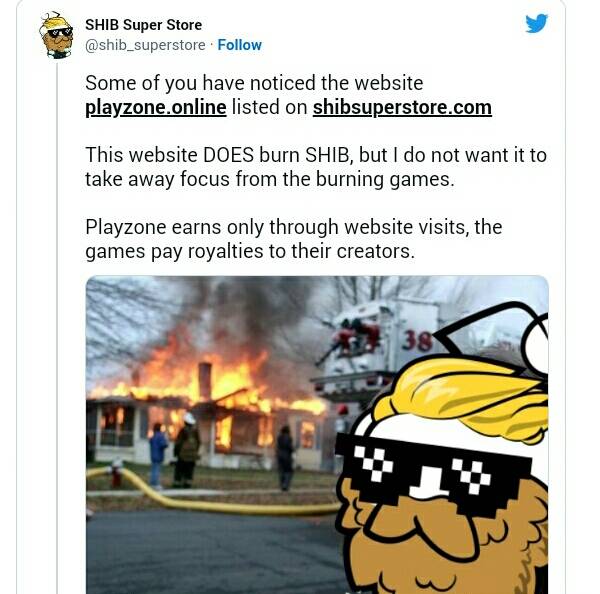Click the firefighter wearing white helmet
Screen dimensions: 600x594
pos(187,450)
